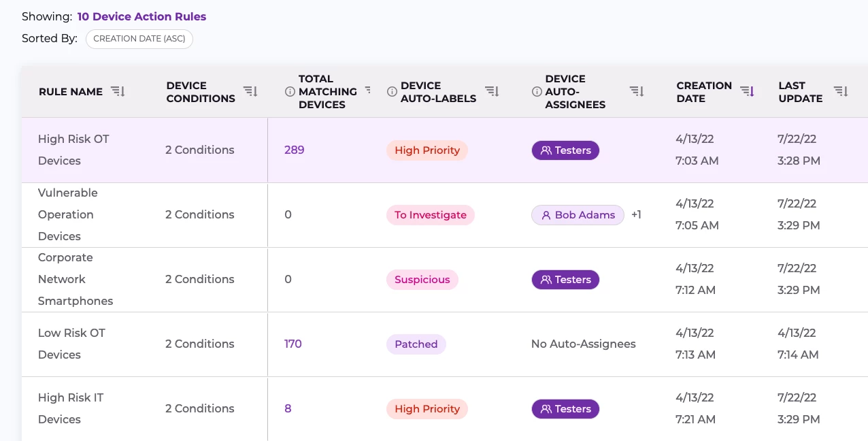Click the To Investigate label tag
This screenshot has height=441, width=868.
click(430, 215)
